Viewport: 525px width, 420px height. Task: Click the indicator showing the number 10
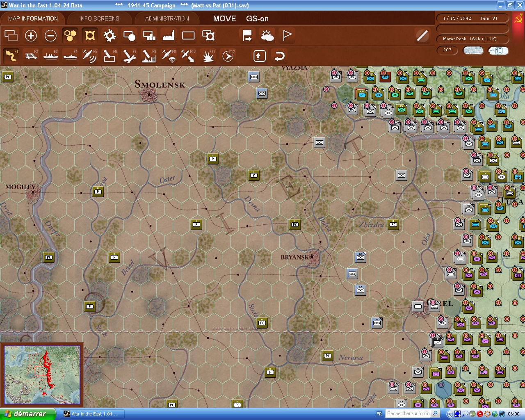498,50
